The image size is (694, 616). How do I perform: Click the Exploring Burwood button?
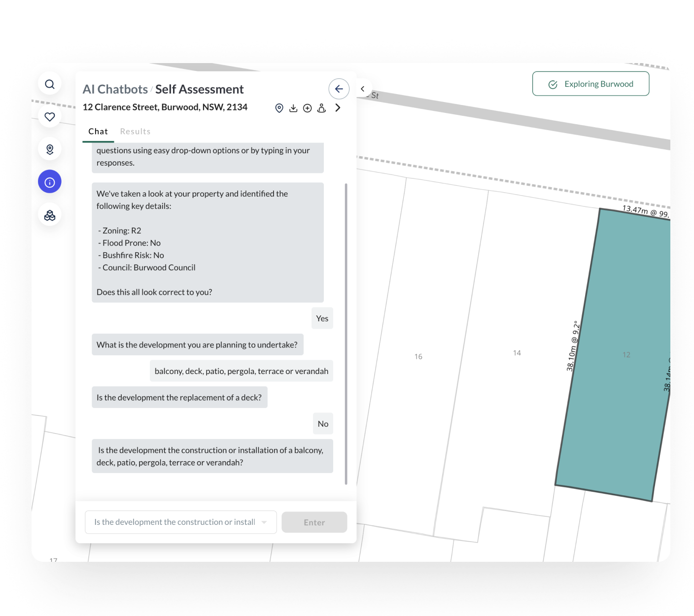coord(590,83)
